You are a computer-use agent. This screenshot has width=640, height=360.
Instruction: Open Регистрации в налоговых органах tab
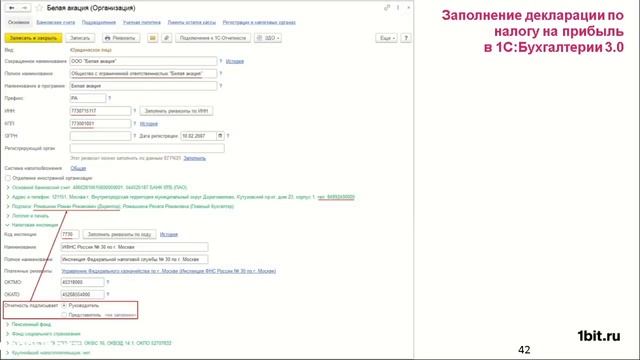[259, 22]
